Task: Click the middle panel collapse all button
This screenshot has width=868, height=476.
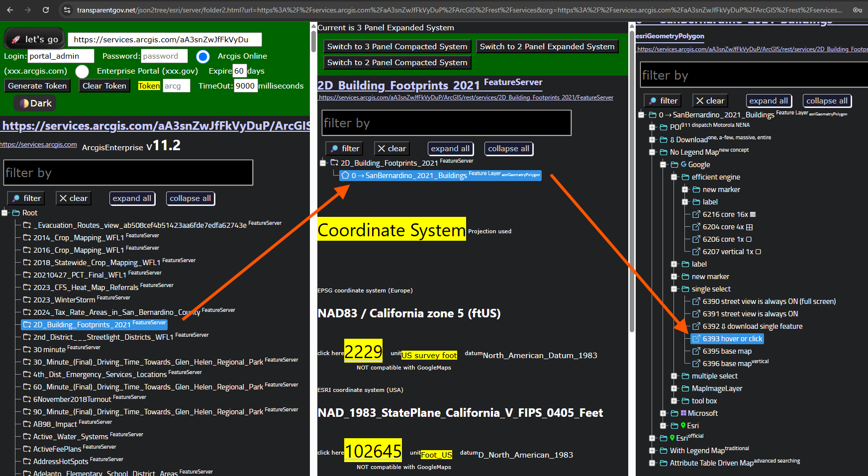Action: 508,148
